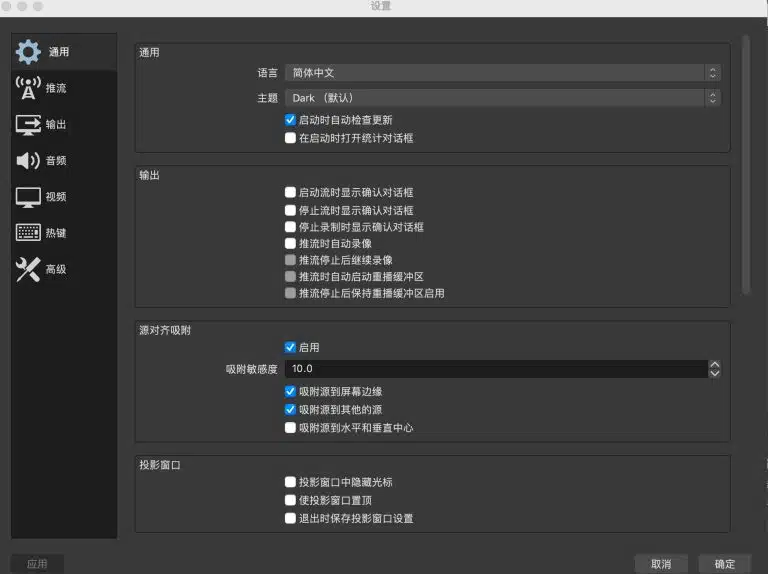768x574 pixels.
Task: Open the 语言 dropdown showing 简体中文
Action: (x=503, y=73)
